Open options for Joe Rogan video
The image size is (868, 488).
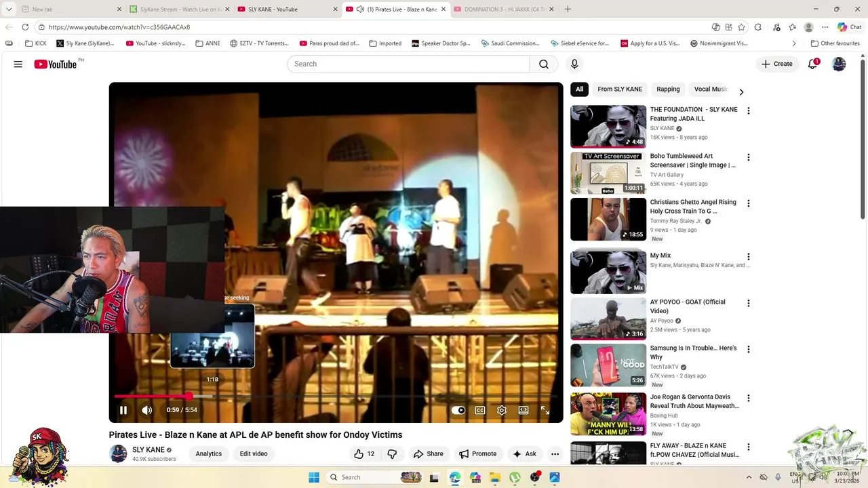click(x=749, y=398)
